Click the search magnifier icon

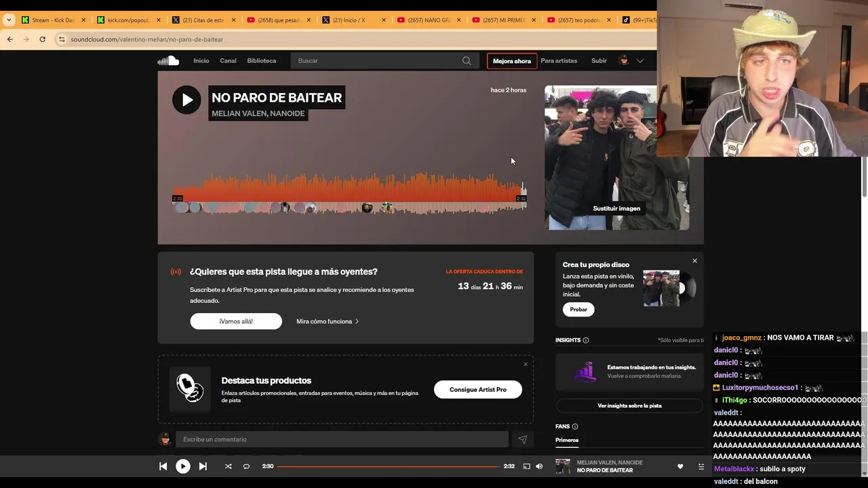click(467, 61)
